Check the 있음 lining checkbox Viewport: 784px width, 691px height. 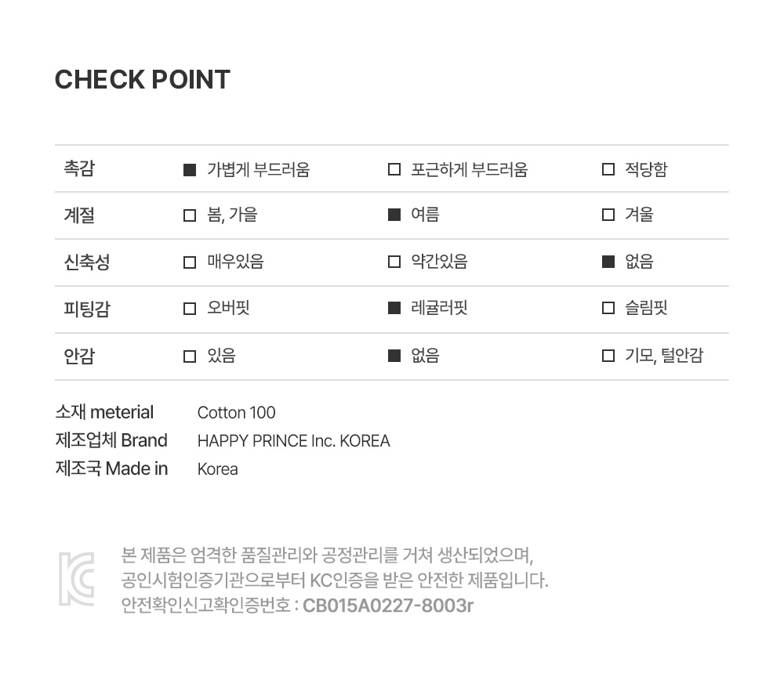click(x=190, y=356)
